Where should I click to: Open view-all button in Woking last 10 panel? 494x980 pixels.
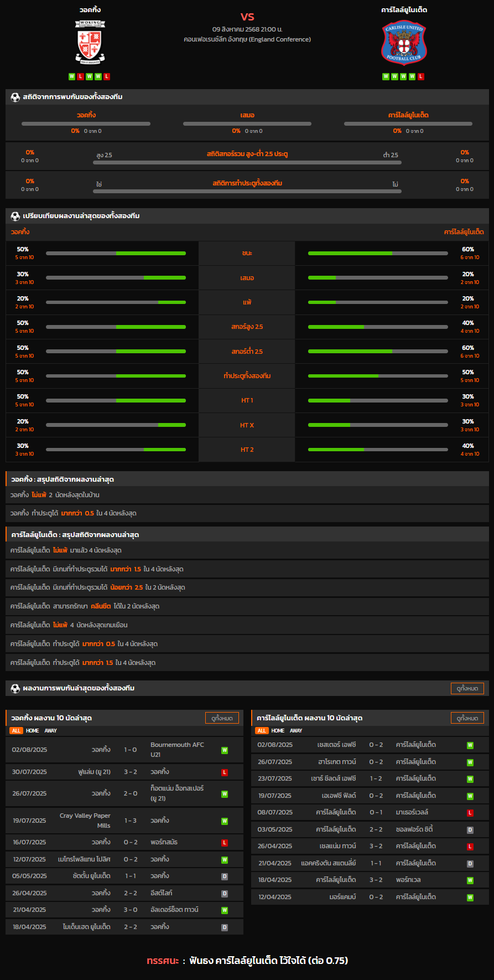[222, 718]
